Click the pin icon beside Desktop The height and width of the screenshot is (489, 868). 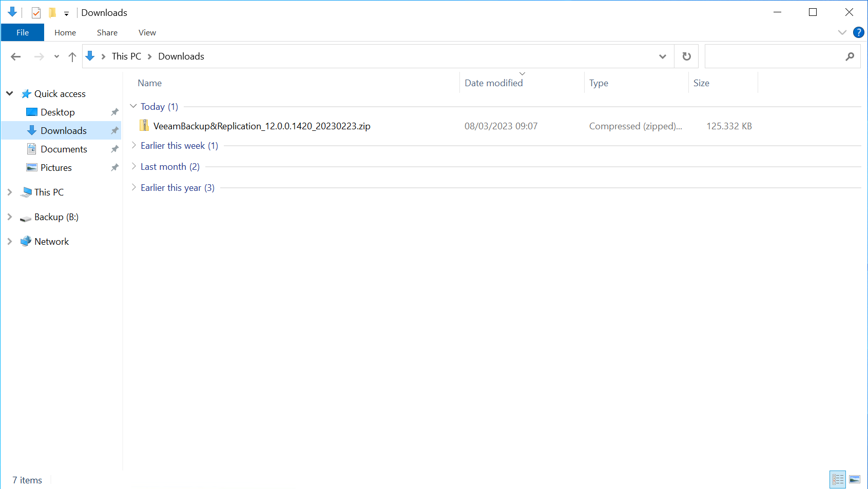(114, 112)
